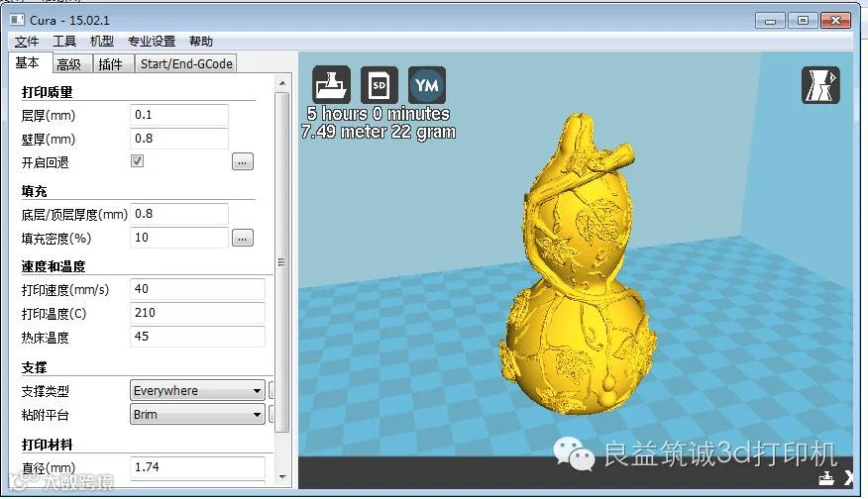Click the 速度和温度 section heading

coord(54,266)
